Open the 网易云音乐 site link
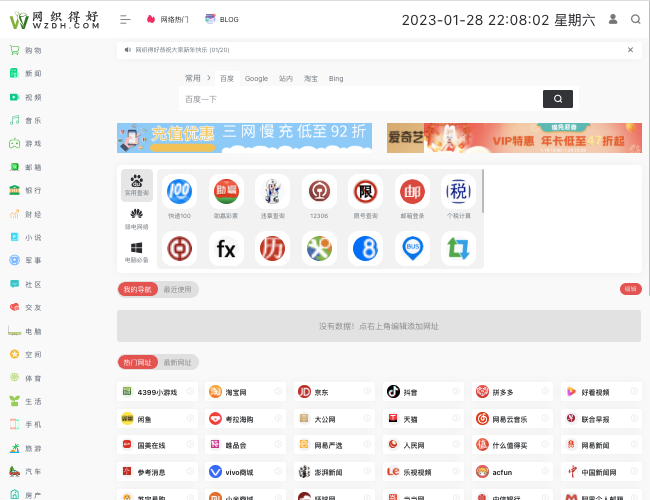This screenshot has height=500, width=650. [x=512, y=419]
